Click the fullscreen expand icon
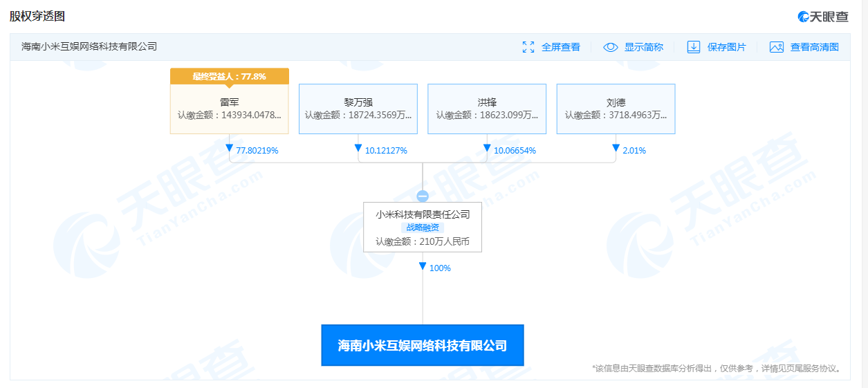 (528, 47)
